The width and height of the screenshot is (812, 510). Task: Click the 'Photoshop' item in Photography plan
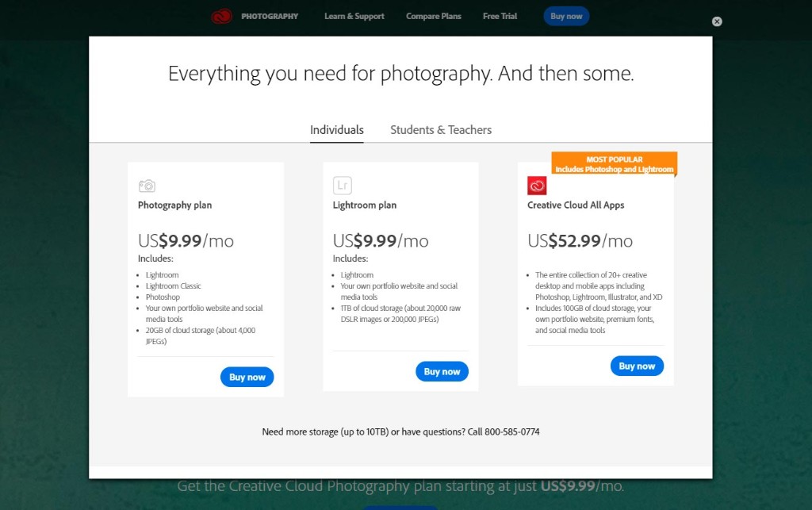(163, 297)
